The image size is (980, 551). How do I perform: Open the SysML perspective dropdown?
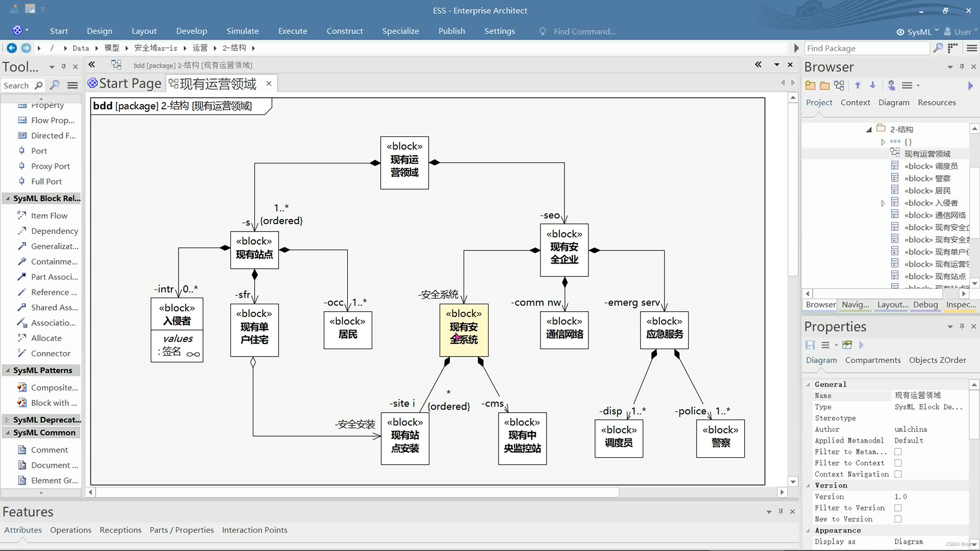(938, 31)
